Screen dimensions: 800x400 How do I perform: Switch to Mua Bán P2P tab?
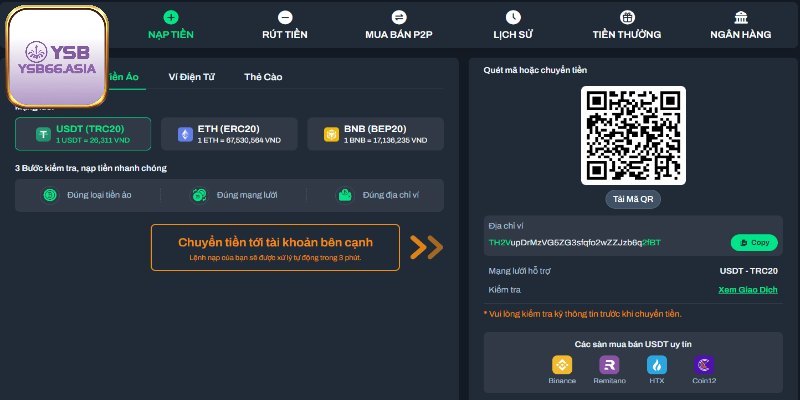(398, 25)
